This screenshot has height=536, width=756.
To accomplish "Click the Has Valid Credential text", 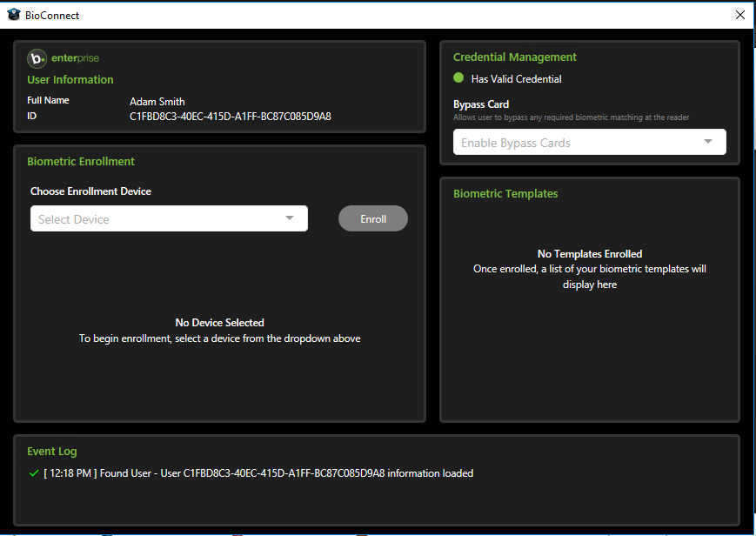I will 517,79.
